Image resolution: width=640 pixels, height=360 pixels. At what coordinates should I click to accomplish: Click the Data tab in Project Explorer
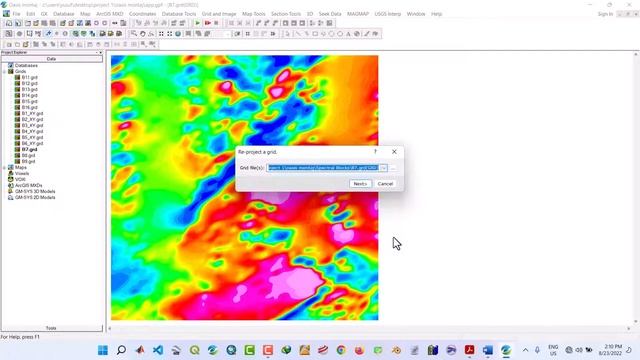[x=51, y=59]
